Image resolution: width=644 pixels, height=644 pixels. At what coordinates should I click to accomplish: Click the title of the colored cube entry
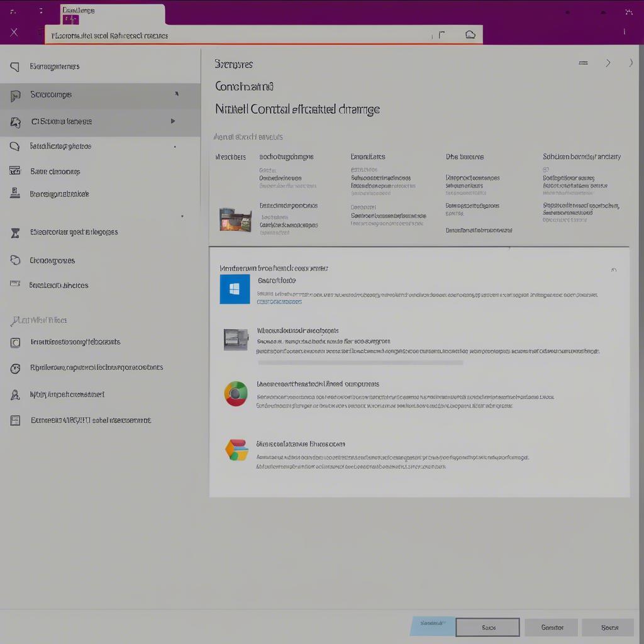click(x=301, y=444)
